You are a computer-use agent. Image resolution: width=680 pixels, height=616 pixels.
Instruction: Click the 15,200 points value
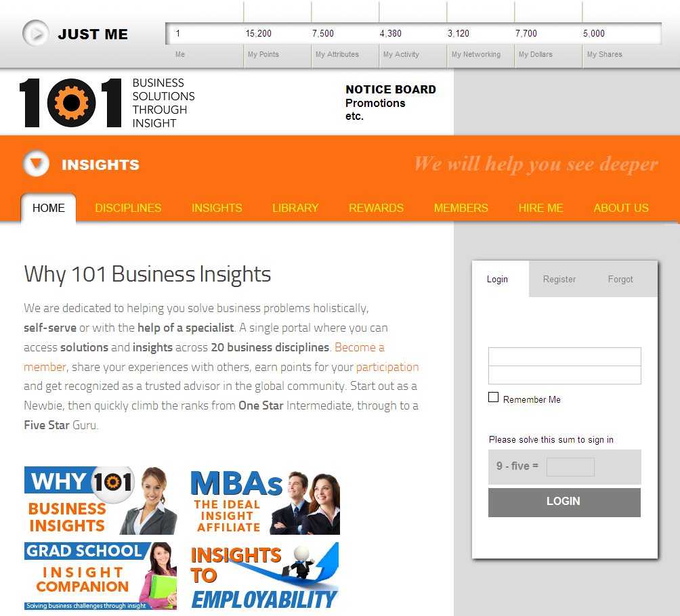coord(259,33)
